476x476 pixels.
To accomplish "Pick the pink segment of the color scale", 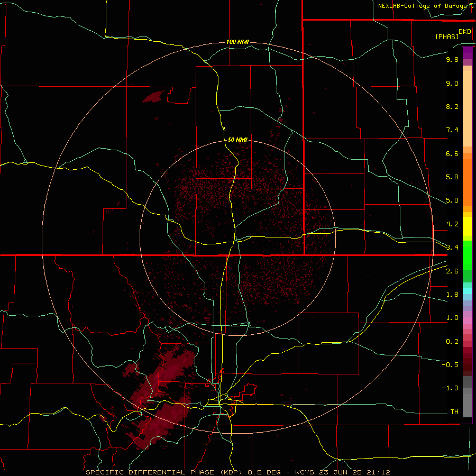I will point(467,321).
